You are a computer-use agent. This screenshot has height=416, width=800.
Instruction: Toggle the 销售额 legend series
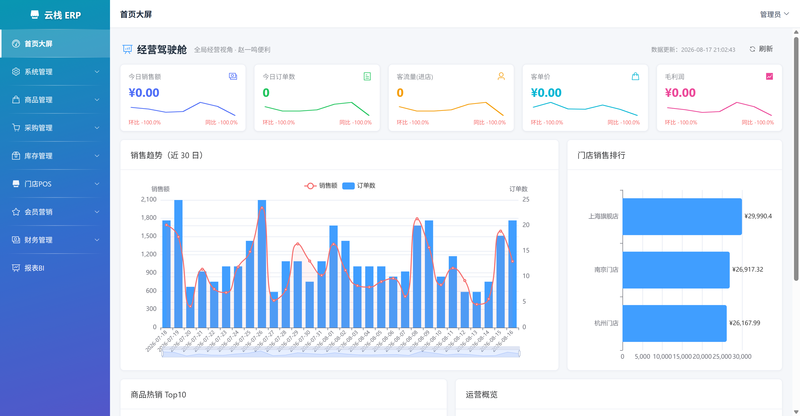coord(321,186)
